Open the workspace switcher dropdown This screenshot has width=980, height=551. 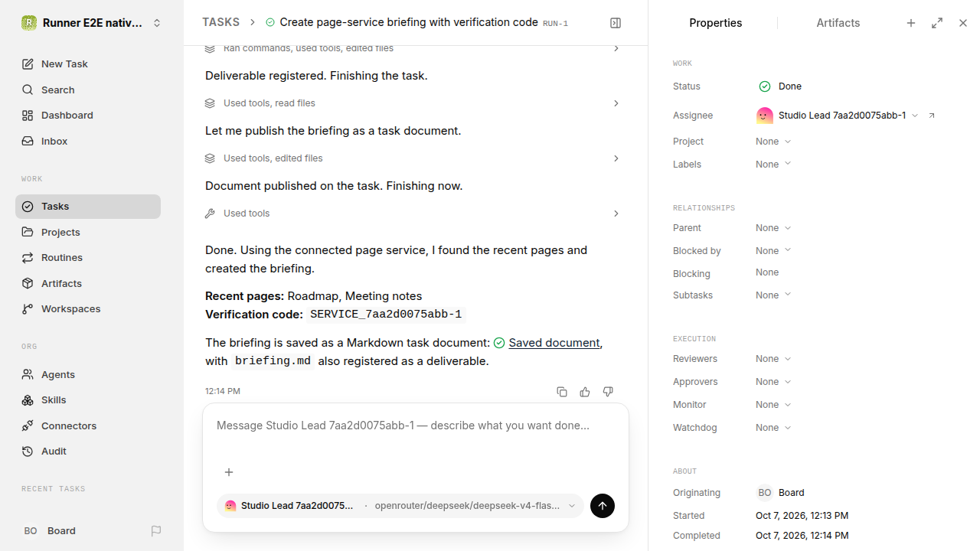92,23
